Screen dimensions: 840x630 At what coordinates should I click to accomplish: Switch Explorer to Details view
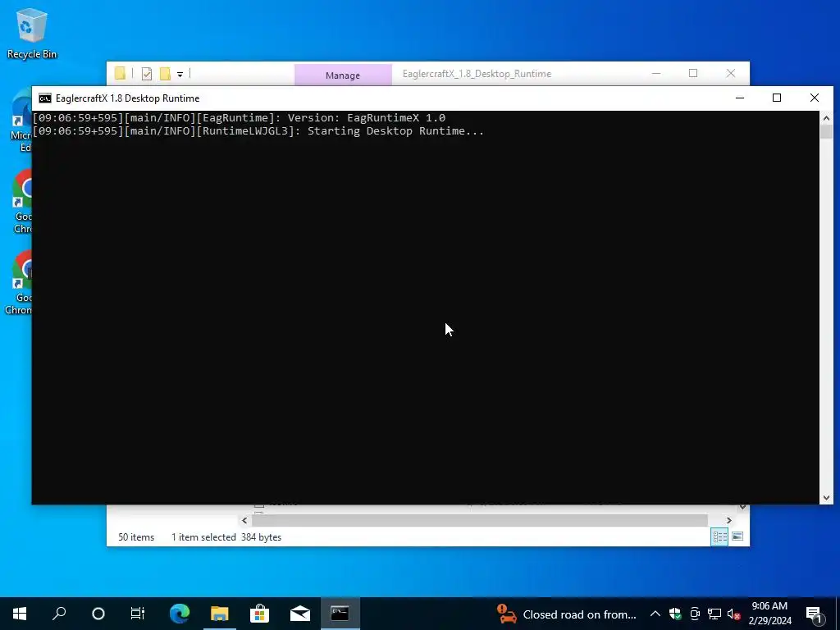coord(719,536)
